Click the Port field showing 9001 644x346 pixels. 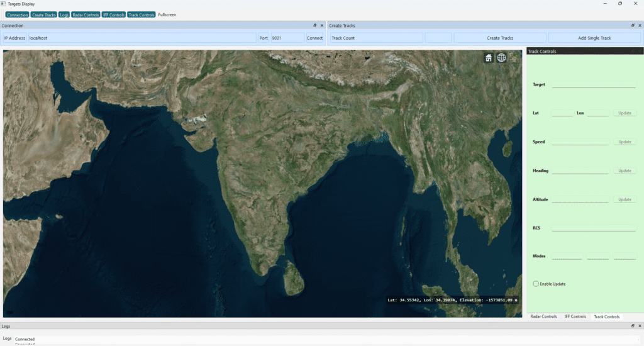286,38
